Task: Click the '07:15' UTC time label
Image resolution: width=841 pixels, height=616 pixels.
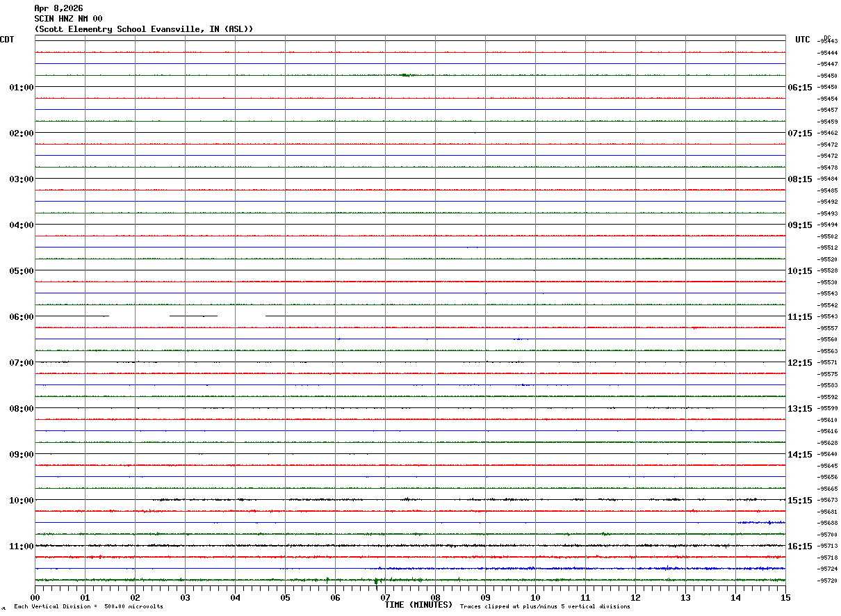Action: click(800, 133)
